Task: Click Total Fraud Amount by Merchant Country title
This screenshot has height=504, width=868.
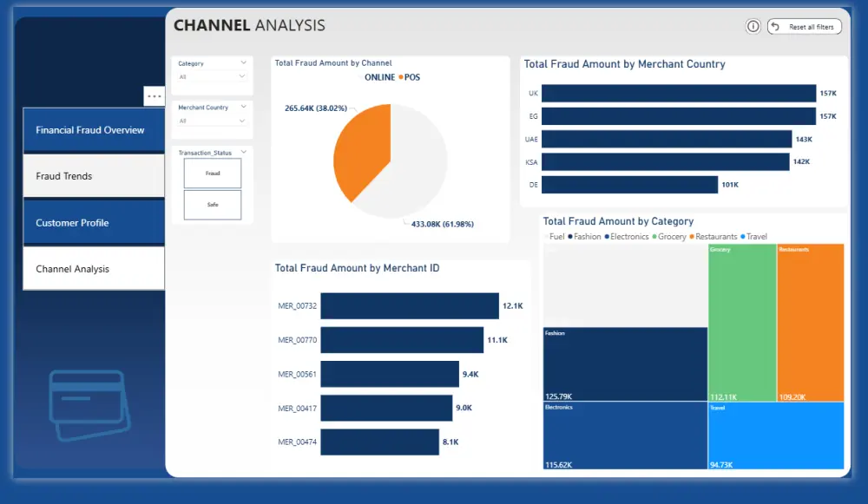Action: click(624, 64)
